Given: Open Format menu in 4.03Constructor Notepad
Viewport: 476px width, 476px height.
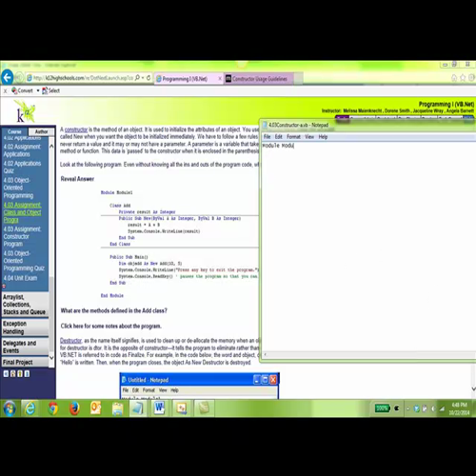Looking at the screenshot, I should coord(293,137).
